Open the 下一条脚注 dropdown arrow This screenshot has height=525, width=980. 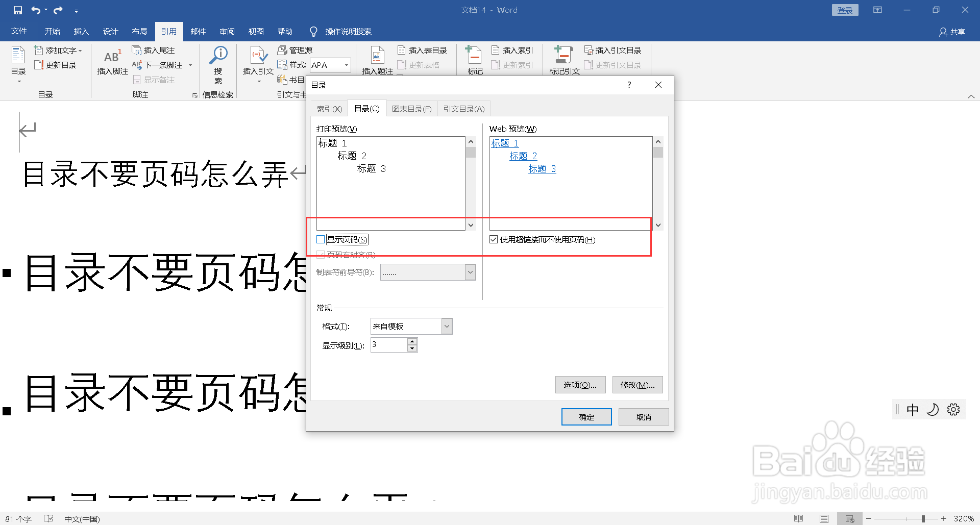tap(190, 65)
